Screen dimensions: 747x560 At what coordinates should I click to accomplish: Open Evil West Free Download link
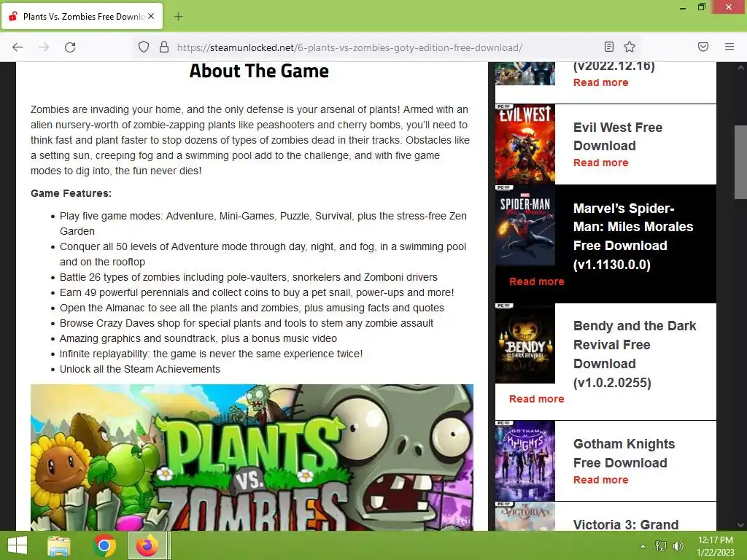618,136
